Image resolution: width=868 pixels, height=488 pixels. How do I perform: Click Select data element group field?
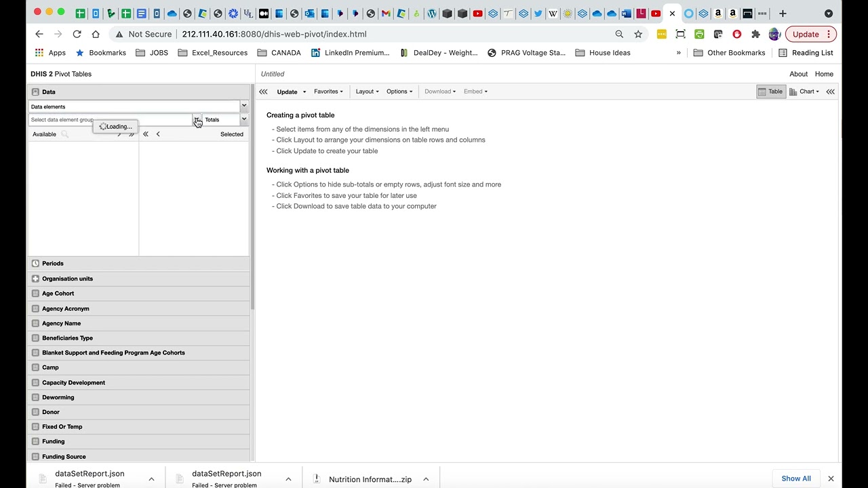(x=111, y=120)
